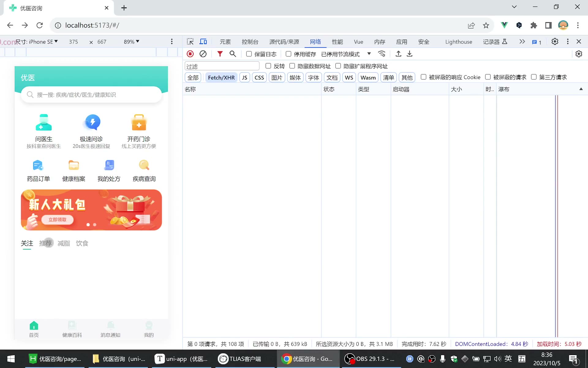Image resolution: width=588 pixels, height=368 pixels.
Task: Open the 极速问诊 lightning icon
Action: (91, 122)
